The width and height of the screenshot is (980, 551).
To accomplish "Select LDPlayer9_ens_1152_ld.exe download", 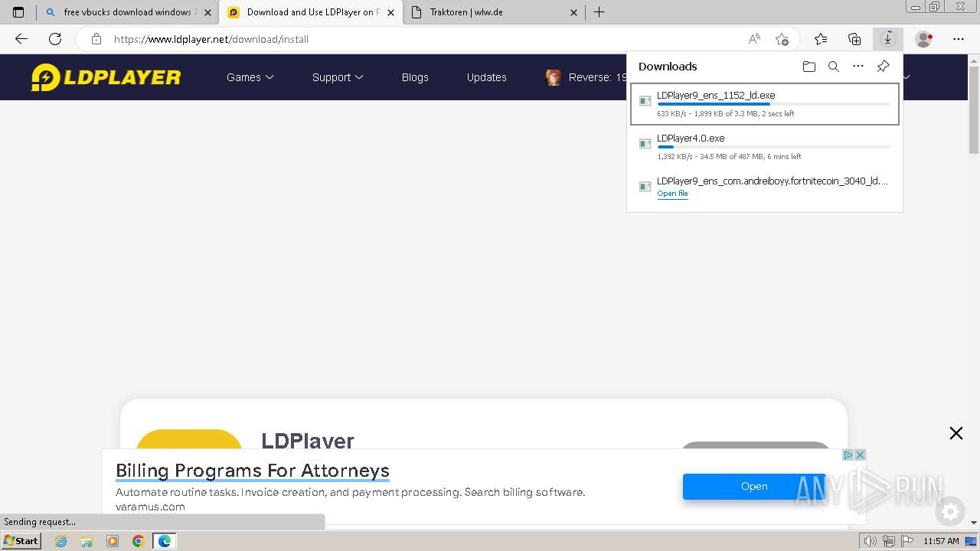I will [x=765, y=103].
